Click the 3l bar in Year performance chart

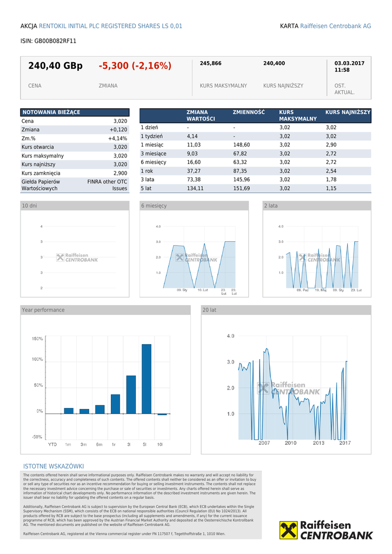[x=131, y=394]
